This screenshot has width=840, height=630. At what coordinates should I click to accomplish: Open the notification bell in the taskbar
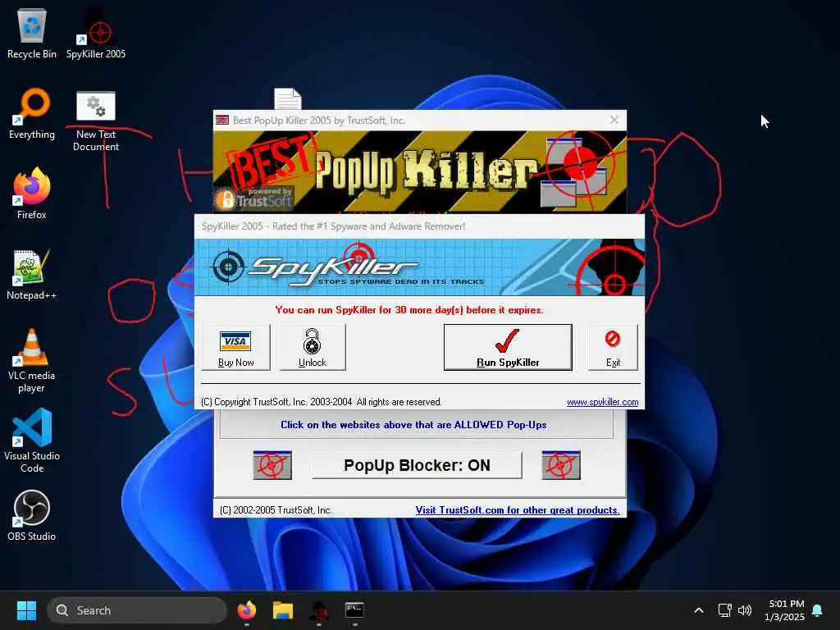tap(818, 610)
